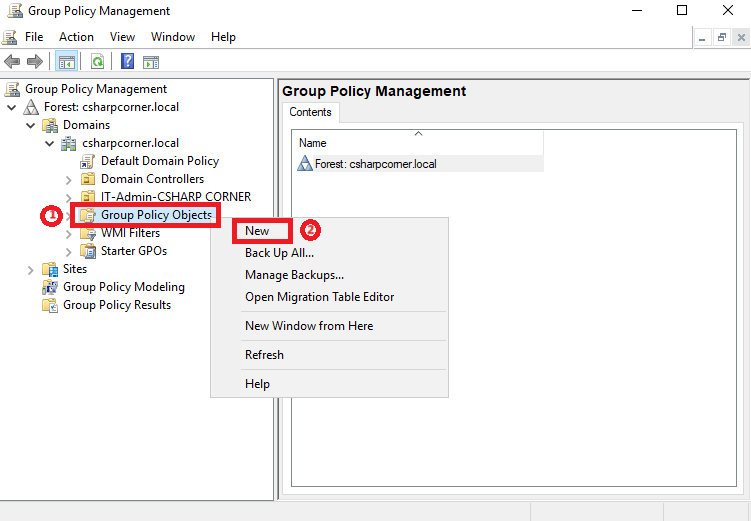Click the WMI Filters folder icon

88,234
